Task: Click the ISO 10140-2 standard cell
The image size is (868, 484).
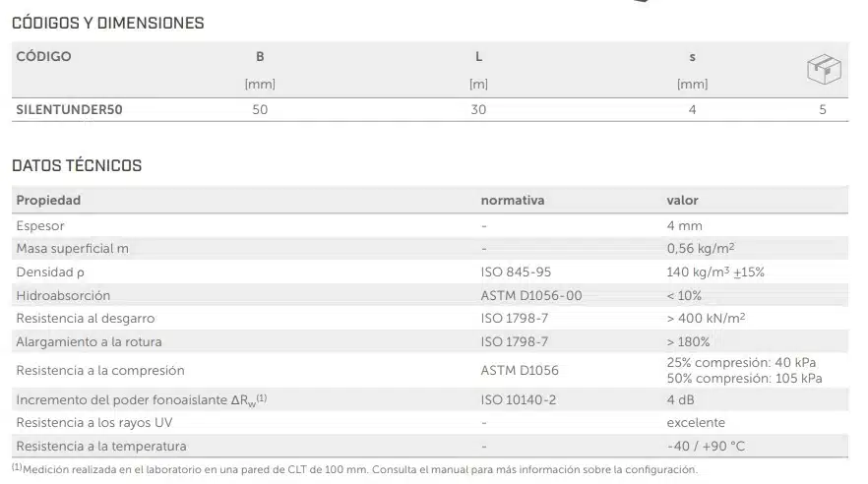Action: (x=518, y=399)
